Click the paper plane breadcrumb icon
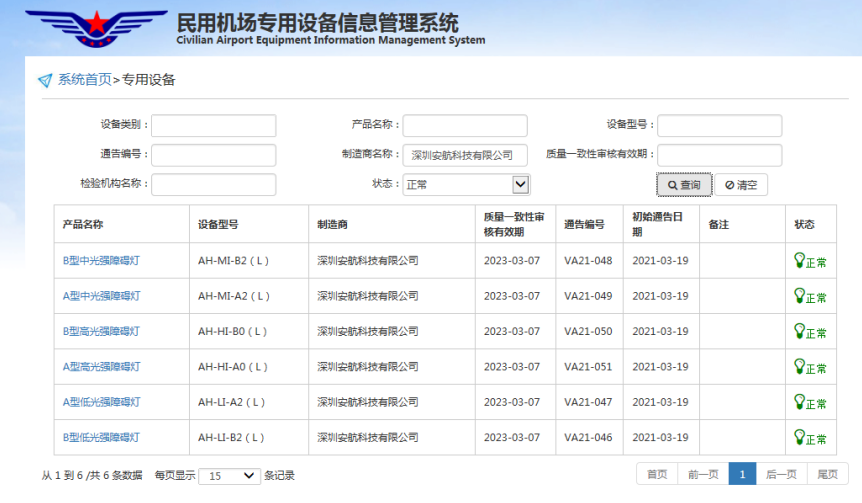The height and width of the screenshot is (503, 862). point(44,80)
